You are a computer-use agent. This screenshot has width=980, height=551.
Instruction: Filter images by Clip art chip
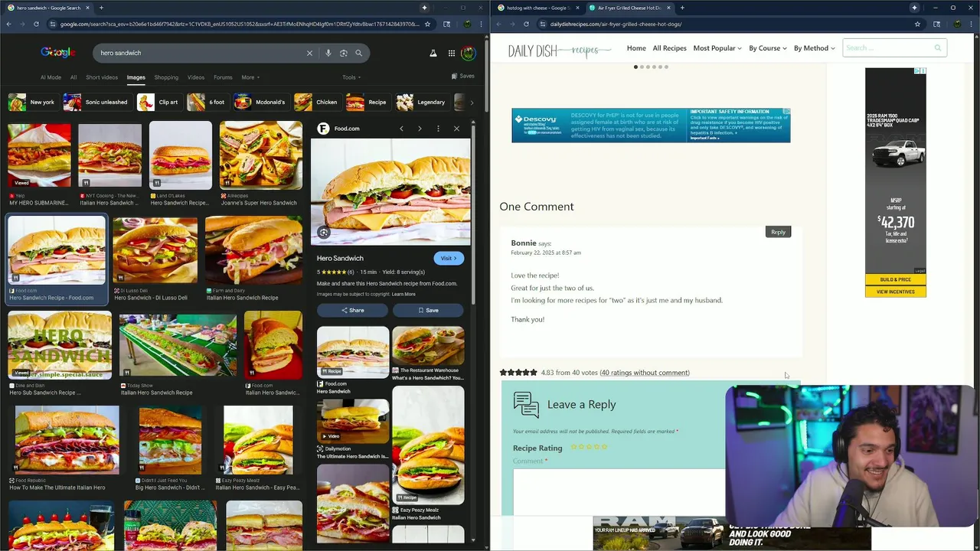(158, 102)
